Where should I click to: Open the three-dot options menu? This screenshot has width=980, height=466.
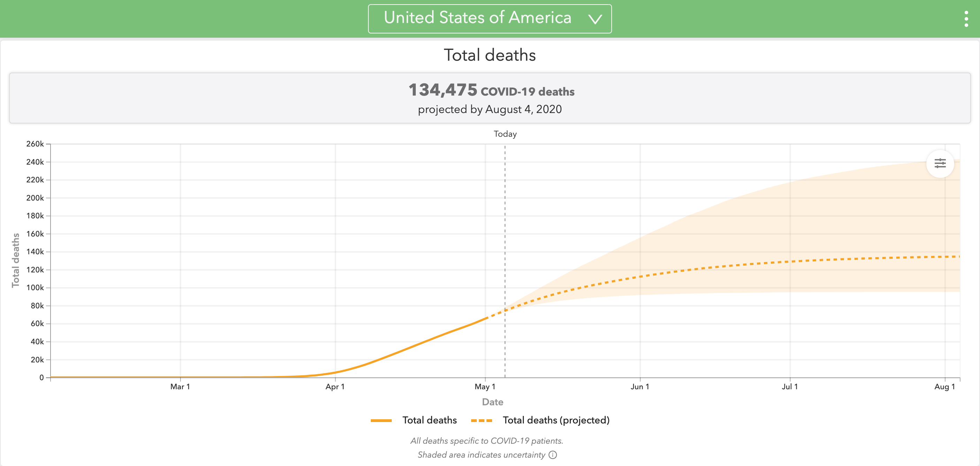pos(966,18)
